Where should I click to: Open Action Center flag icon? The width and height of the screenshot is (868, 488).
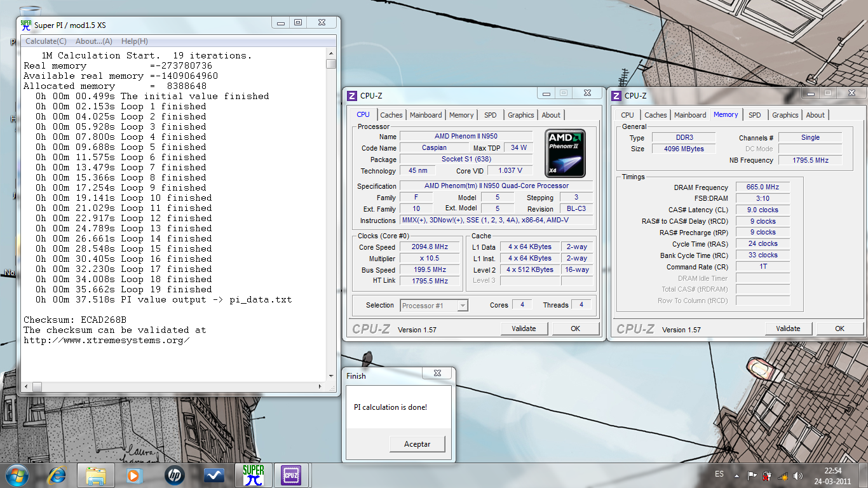[752, 475]
